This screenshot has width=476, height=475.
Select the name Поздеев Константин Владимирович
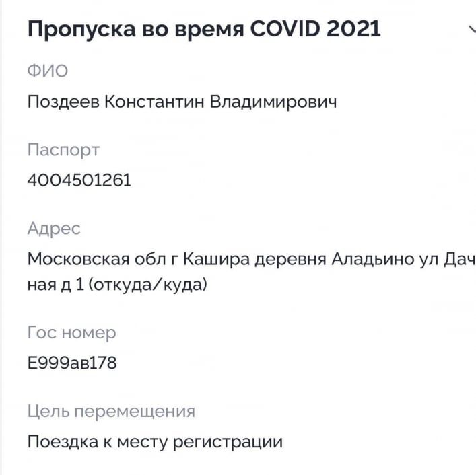click(x=182, y=102)
